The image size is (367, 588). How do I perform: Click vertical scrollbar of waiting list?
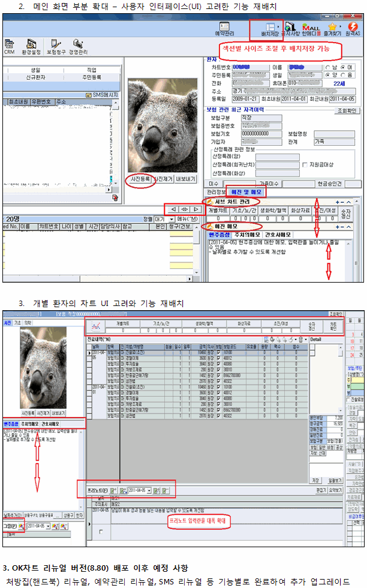pos(195,251)
